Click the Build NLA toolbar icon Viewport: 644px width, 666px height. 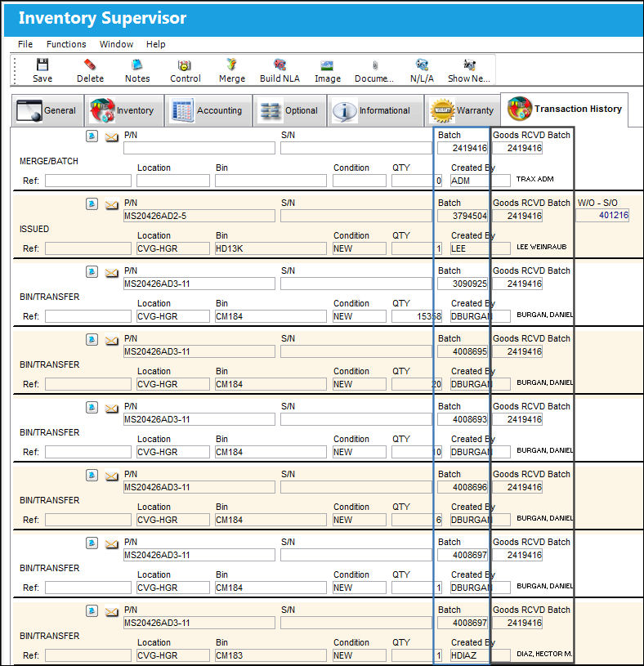click(280, 70)
